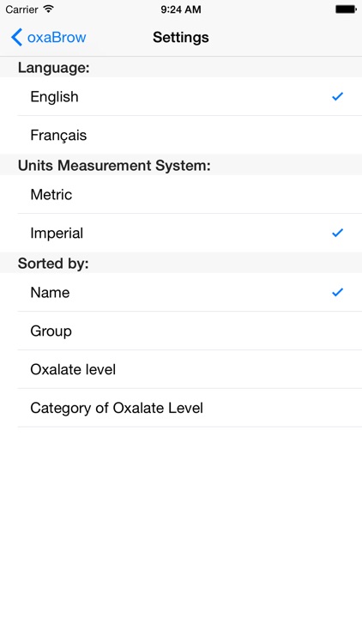Go back via the oxaBrow label
The height and width of the screenshot is (644, 362).
pos(57,38)
